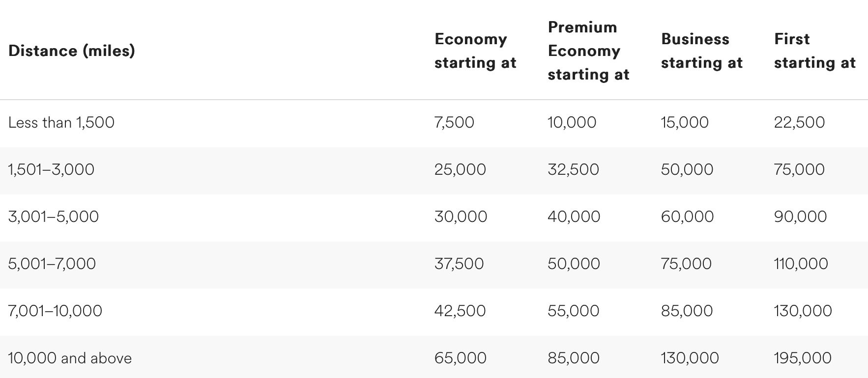Screen dimensions: 868x378
Task: Select the 15,000 business value
Action: (x=685, y=122)
